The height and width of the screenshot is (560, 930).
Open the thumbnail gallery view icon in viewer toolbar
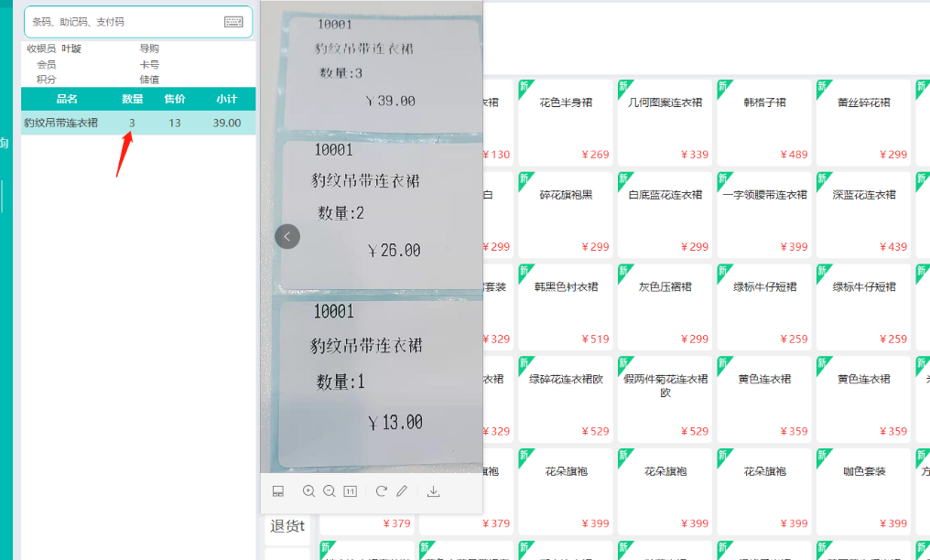point(278,491)
